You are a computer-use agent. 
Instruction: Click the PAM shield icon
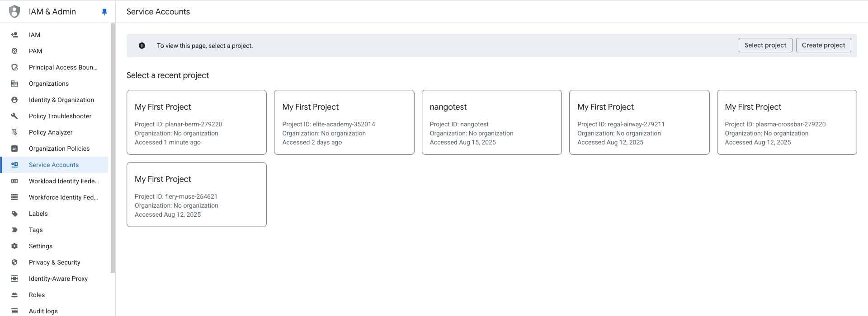coord(14,51)
